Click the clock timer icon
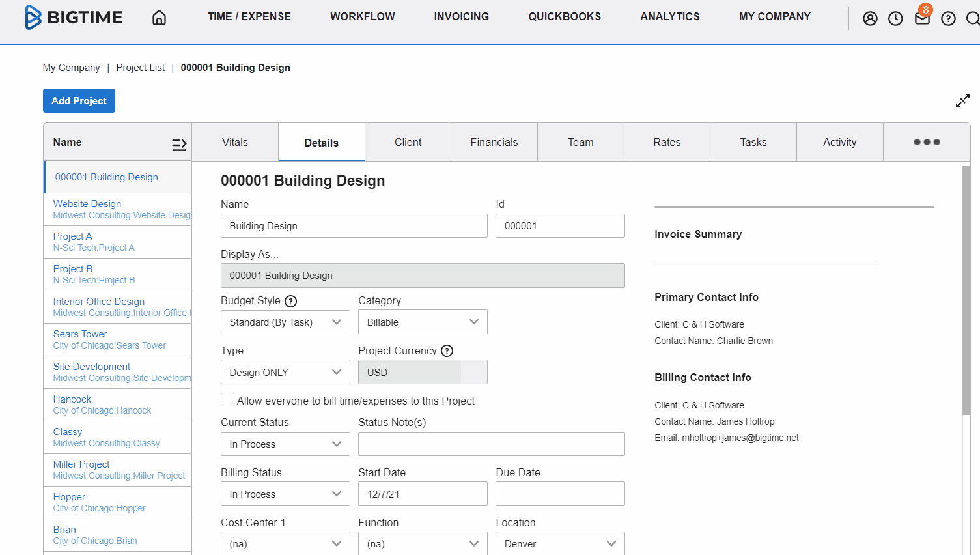 pyautogui.click(x=895, y=18)
